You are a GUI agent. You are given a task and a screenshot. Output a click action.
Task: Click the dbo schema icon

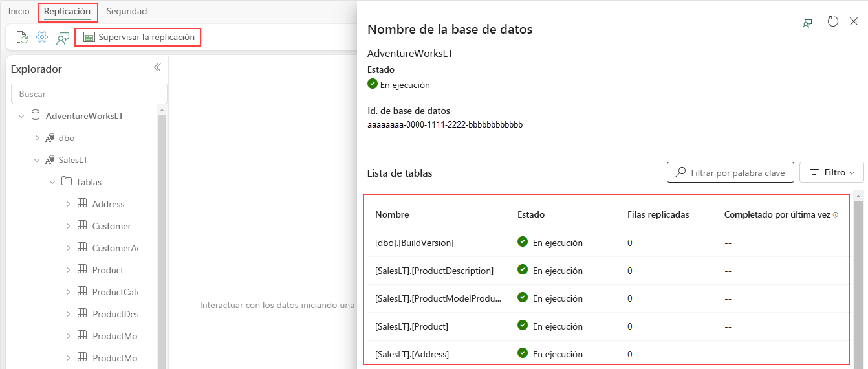tap(50, 138)
